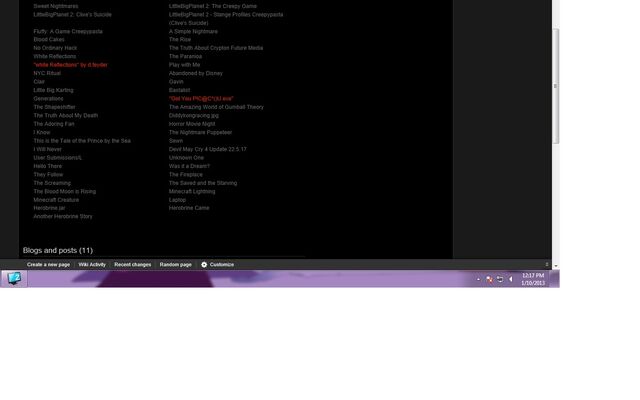Open the No Ordinary Hack link

click(x=55, y=48)
